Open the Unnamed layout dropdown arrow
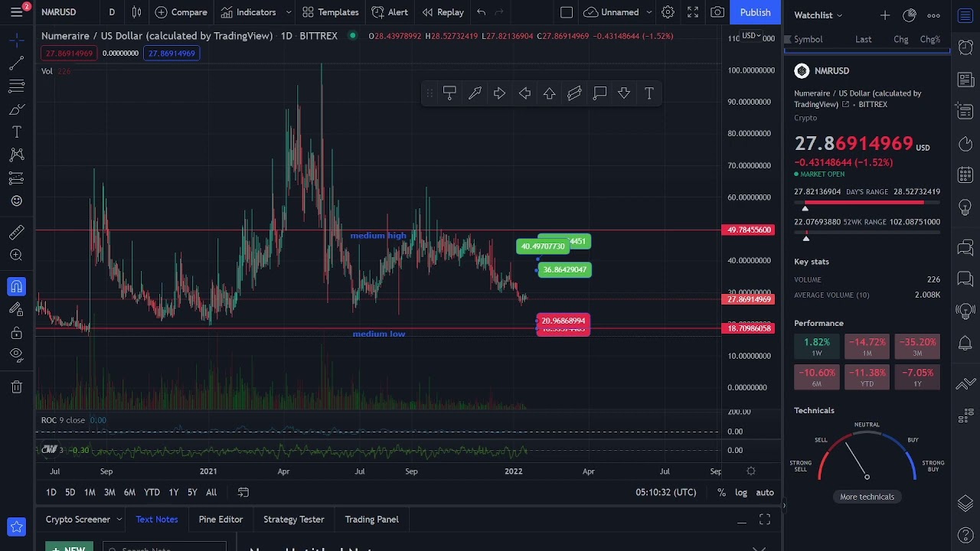Image resolution: width=980 pixels, height=551 pixels. (649, 12)
